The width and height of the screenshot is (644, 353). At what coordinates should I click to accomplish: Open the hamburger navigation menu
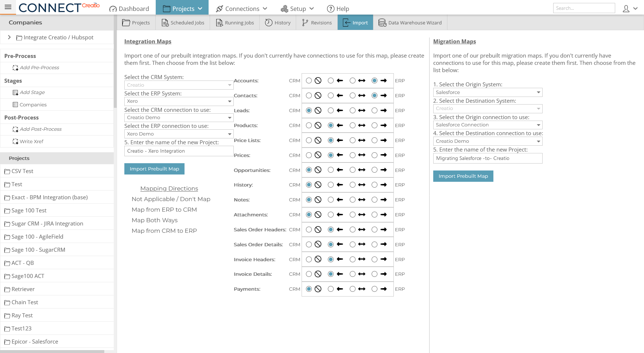point(8,7)
